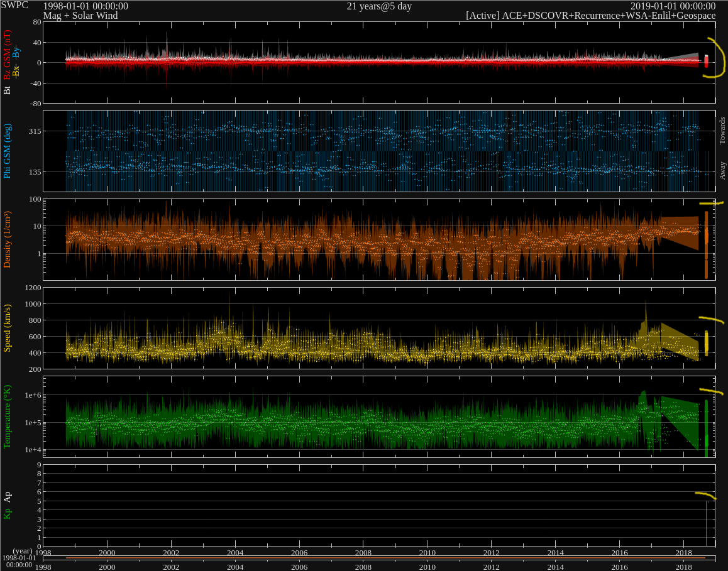
Task: Click the 1e+4 tick on the Temperature axis
Action: [x=33, y=450]
